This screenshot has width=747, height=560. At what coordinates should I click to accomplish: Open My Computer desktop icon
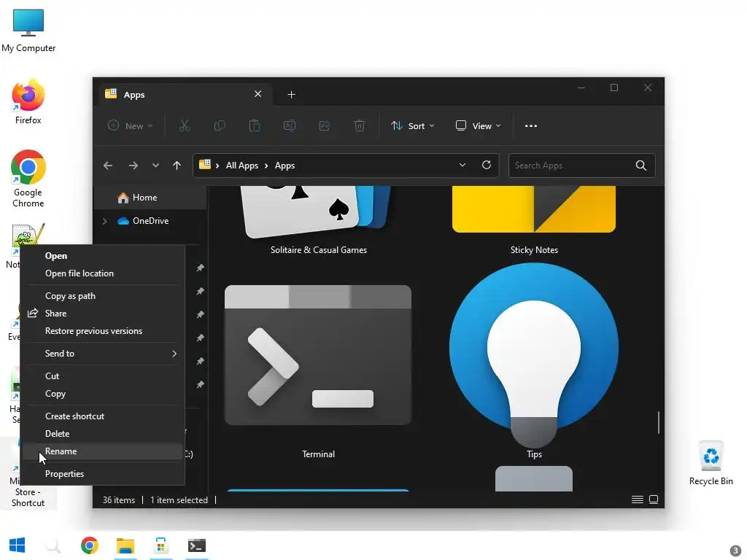28,31
